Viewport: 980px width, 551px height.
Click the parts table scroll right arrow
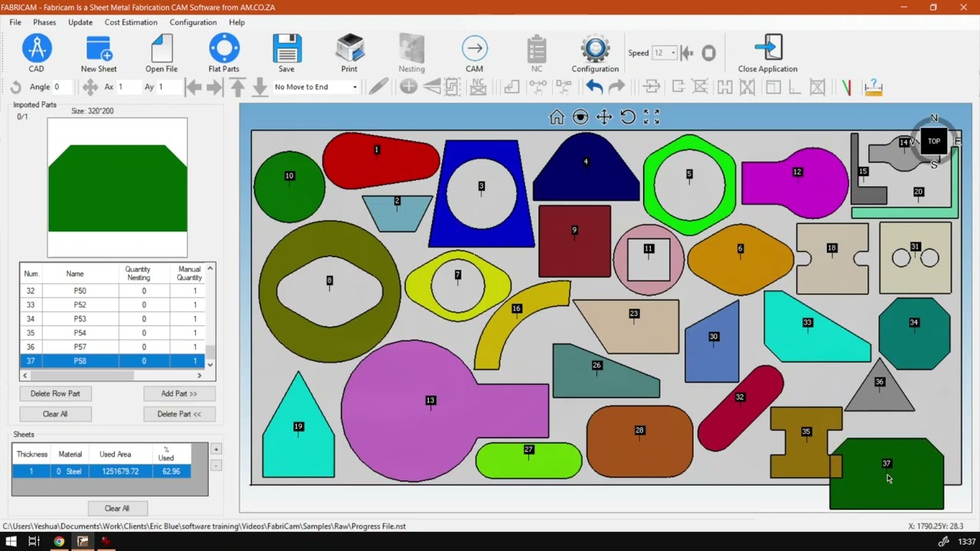click(200, 375)
